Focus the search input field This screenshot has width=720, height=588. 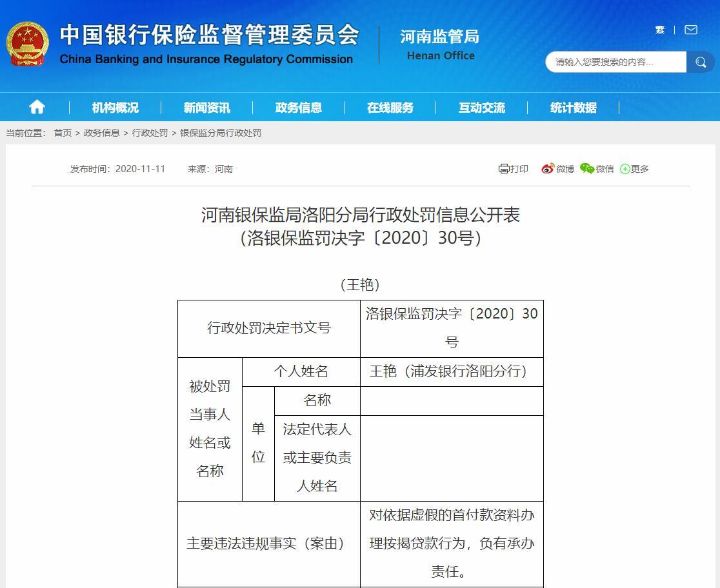click(x=615, y=62)
